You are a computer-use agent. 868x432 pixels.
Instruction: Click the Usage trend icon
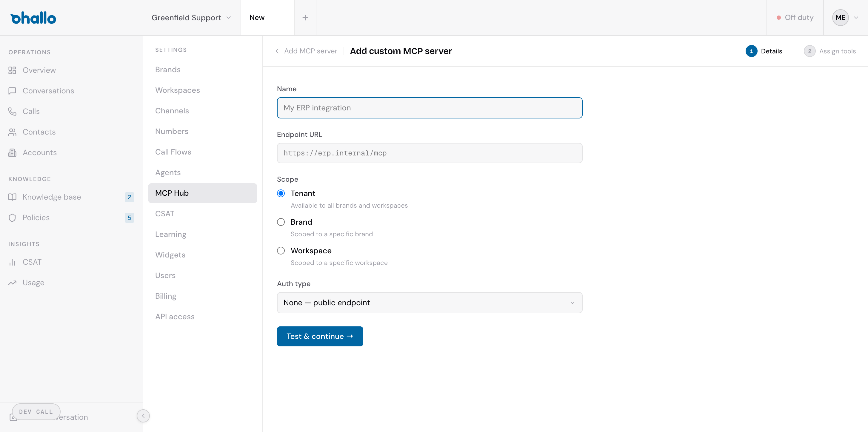[x=13, y=282]
